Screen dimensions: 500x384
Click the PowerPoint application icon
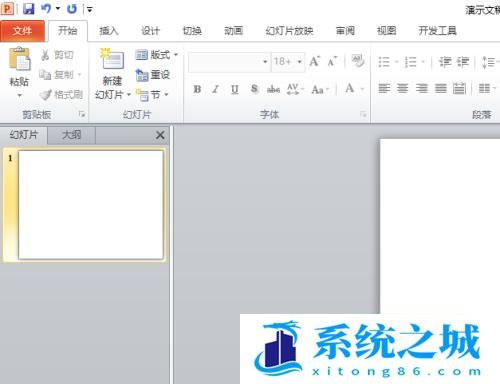[7, 9]
